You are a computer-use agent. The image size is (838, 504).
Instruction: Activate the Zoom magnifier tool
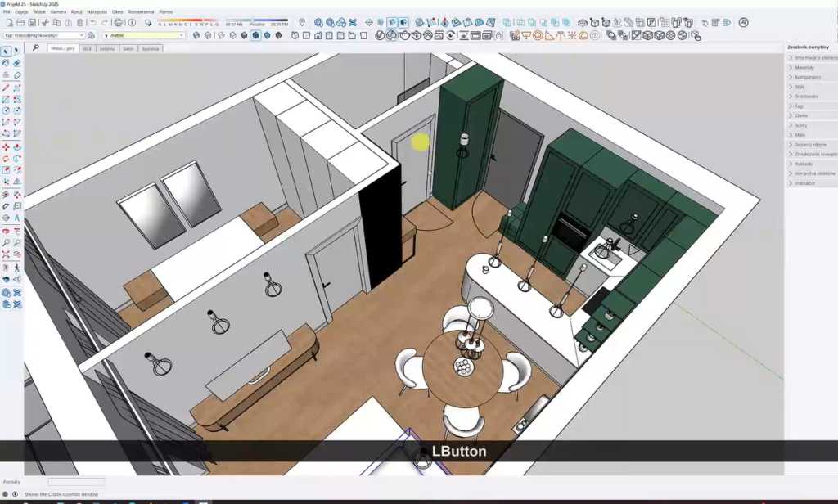[6, 243]
